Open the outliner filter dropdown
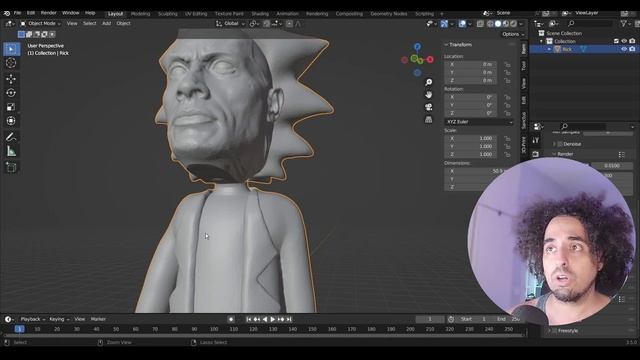640x360 pixels. pyautogui.click(x=625, y=24)
